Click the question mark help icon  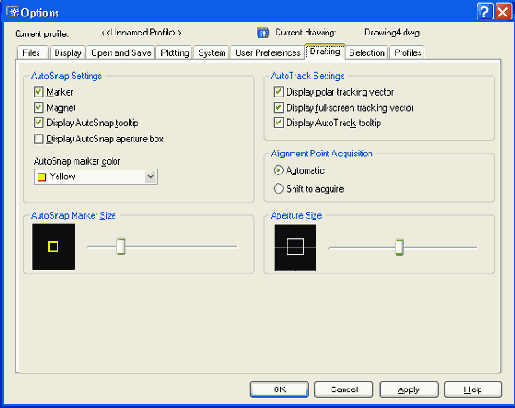pyautogui.click(x=484, y=12)
